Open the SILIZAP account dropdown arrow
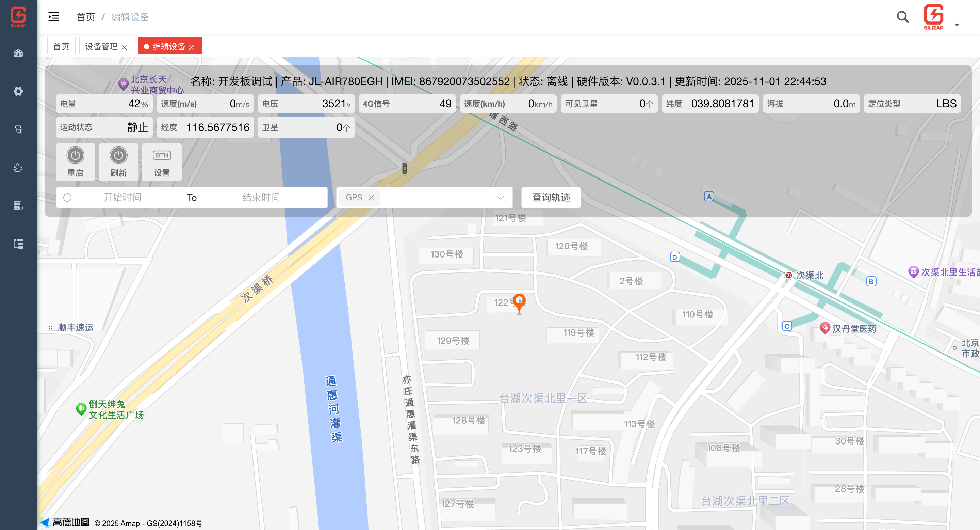 click(957, 25)
